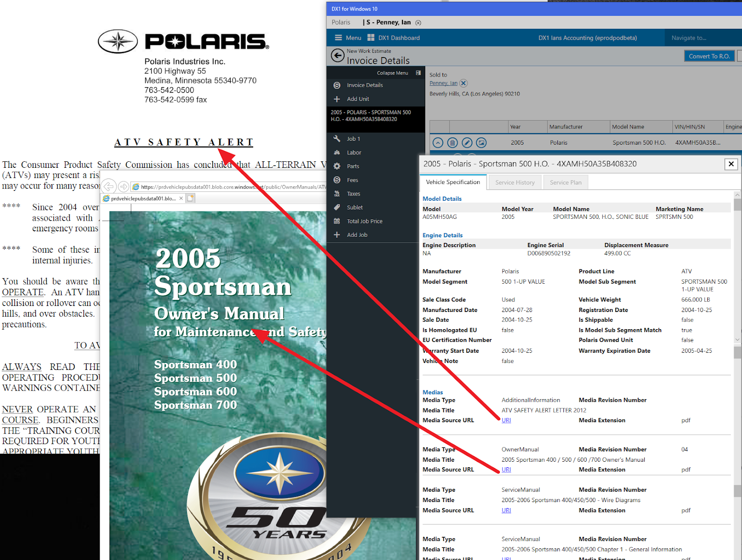Click the back arrow beside Invoice Details
Screen dimensions: 742x560
click(x=338, y=56)
